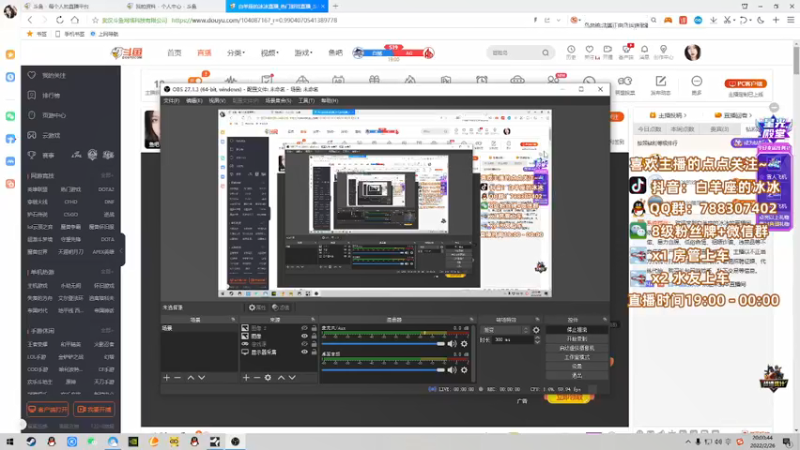Image resolution: width=800 pixels, height=450 pixels.
Task: Mute the 桌面音频 channel
Action: (452, 370)
